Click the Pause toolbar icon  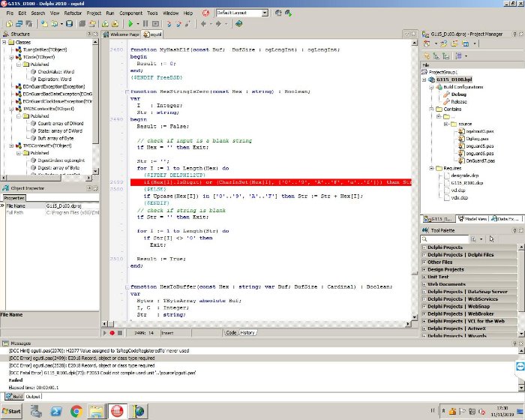point(145,24)
